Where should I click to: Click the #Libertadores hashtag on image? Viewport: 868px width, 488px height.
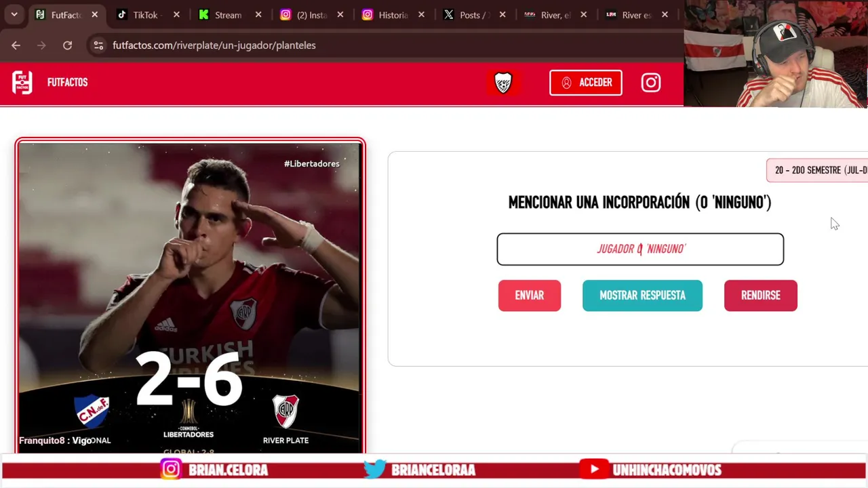coord(311,163)
